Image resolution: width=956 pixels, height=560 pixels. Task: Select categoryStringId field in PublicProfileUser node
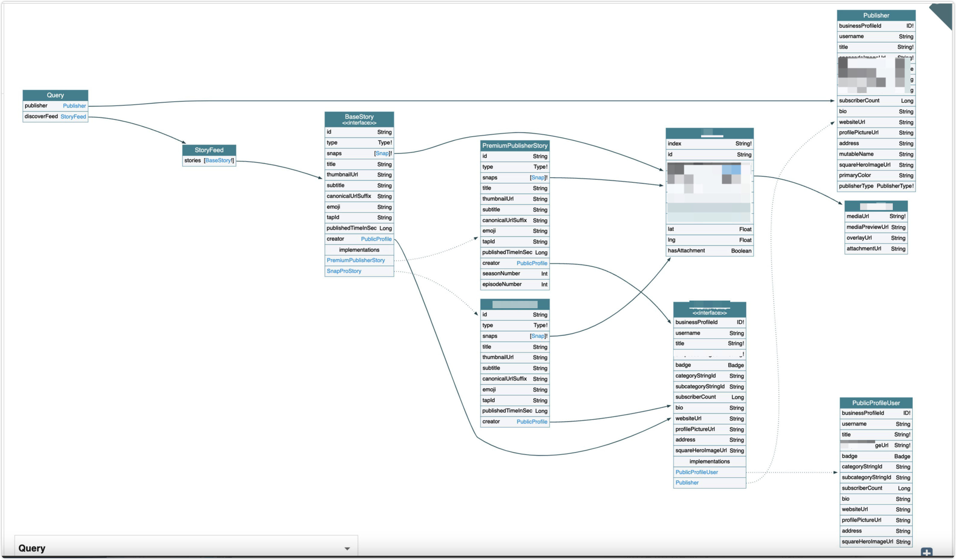click(x=876, y=467)
